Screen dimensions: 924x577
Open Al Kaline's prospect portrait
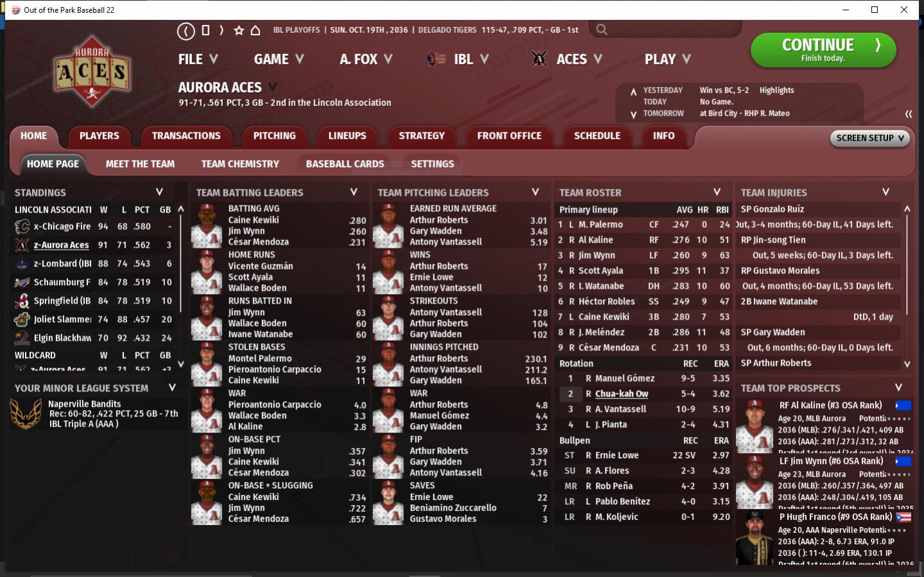(x=754, y=426)
